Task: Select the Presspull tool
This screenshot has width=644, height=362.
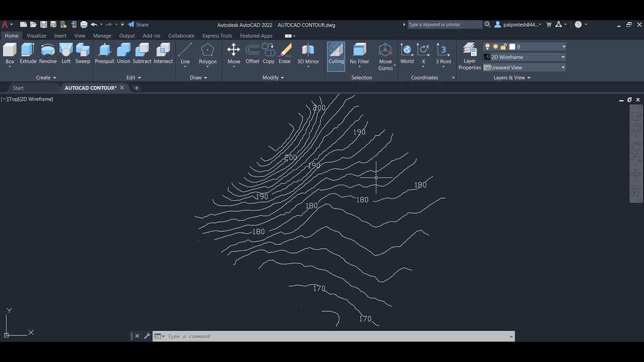Action: click(x=105, y=54)
